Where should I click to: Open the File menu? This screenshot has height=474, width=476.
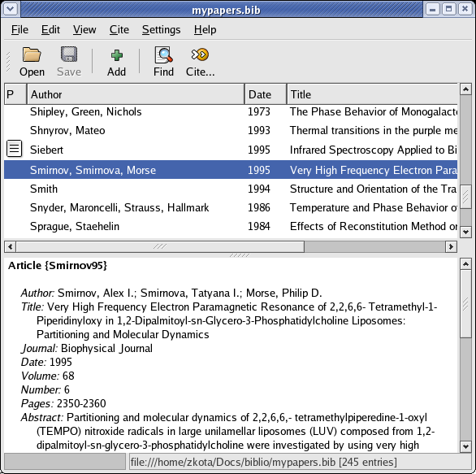[x=19, y=30]
